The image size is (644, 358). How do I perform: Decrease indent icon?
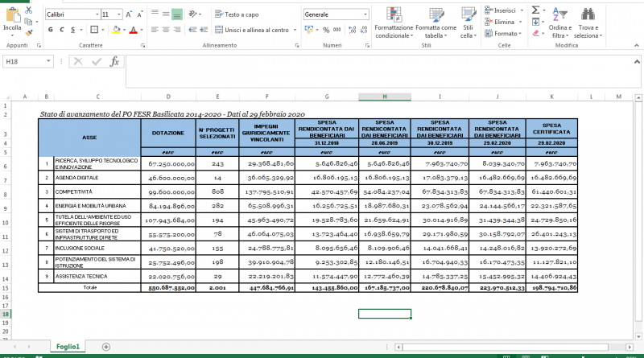pos(192,30)
